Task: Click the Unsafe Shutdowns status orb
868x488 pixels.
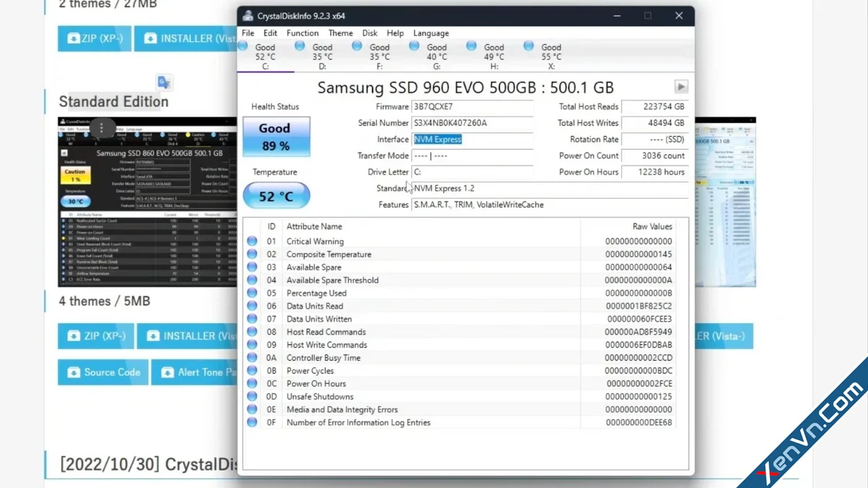Action: tap(252, 397)
